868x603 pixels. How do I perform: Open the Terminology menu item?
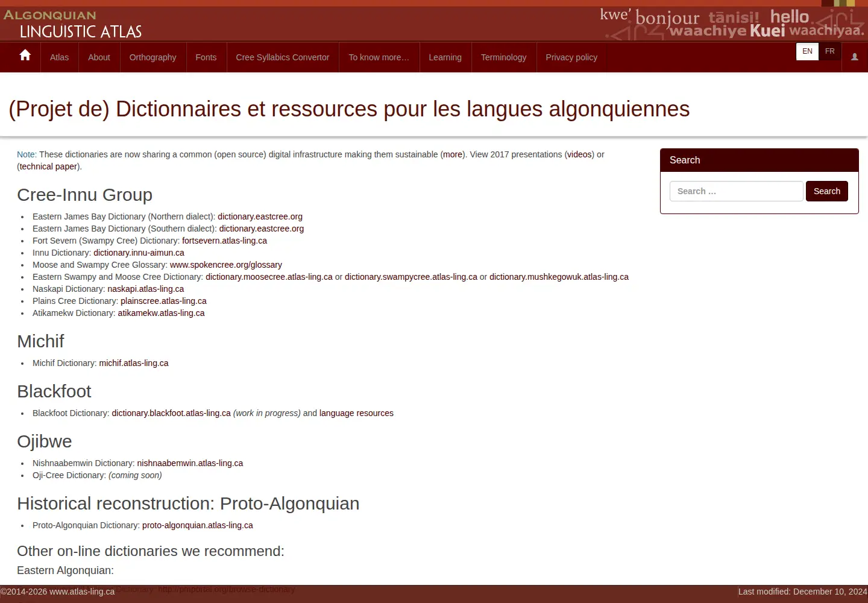pyautogui.click(x=503, y=57)
